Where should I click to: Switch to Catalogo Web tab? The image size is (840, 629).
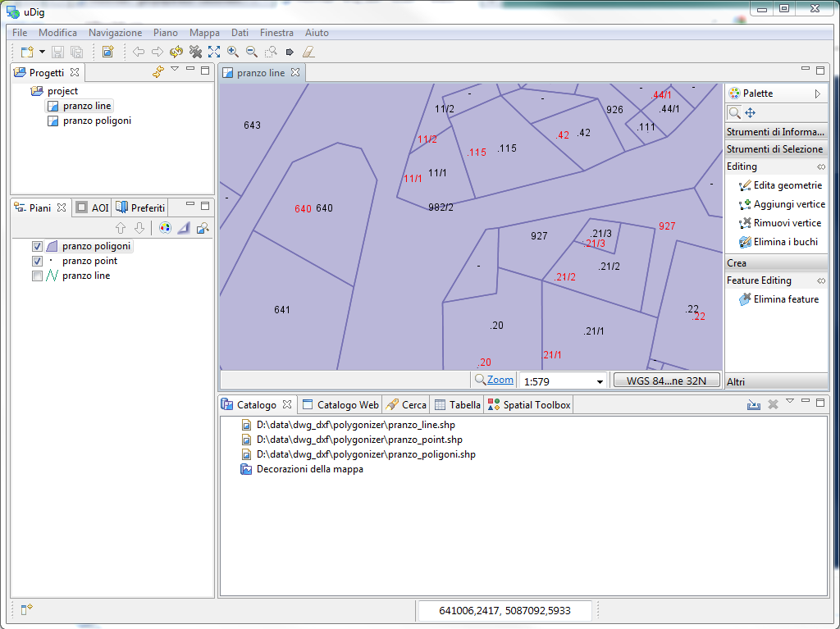pos(340,405)
